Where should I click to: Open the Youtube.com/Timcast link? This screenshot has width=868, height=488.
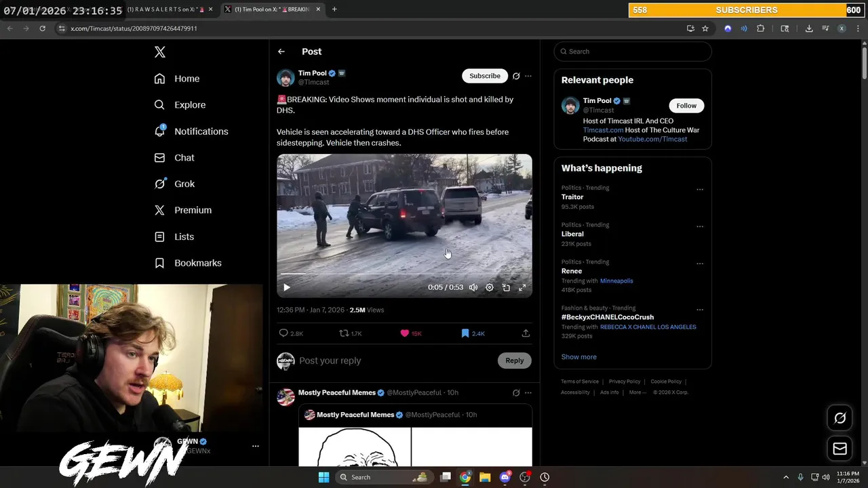coord(652,139)
